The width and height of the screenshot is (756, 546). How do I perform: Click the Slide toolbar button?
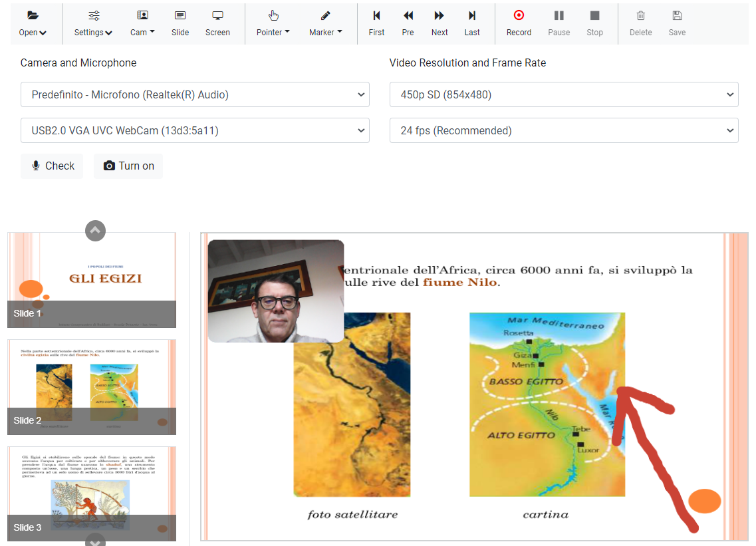tap(180, 24)
